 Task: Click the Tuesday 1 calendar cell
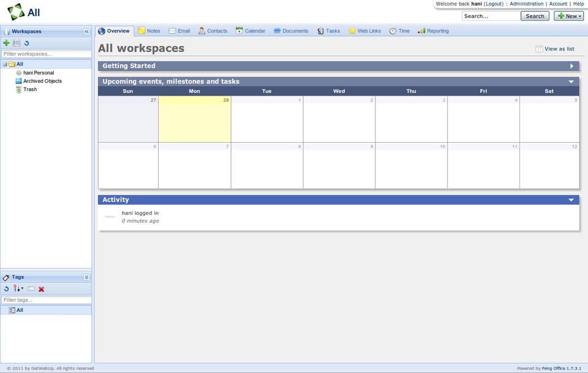pos(267,119)
